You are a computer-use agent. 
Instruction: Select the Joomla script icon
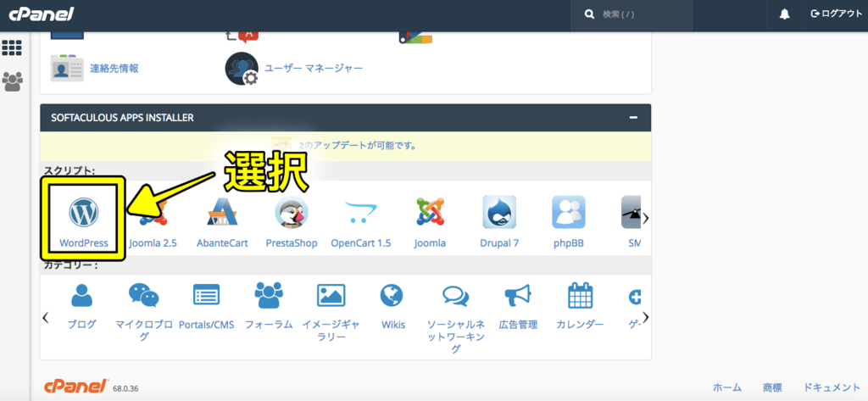(430, 212)
